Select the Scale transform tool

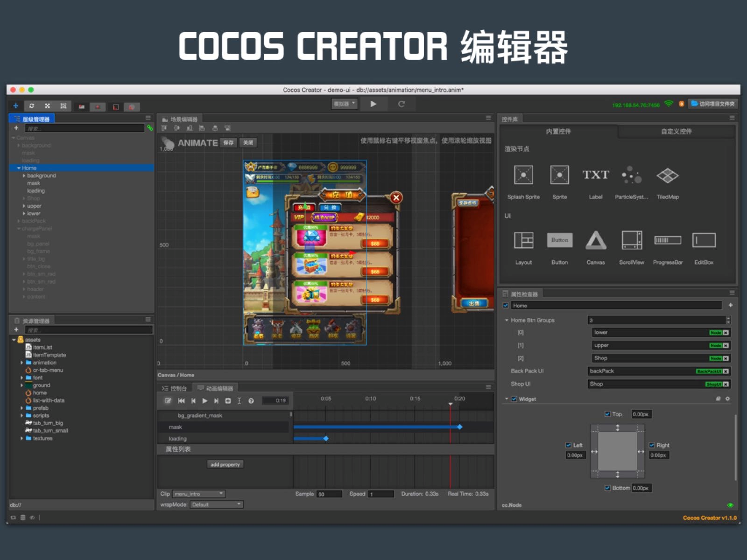coord(47,106)
